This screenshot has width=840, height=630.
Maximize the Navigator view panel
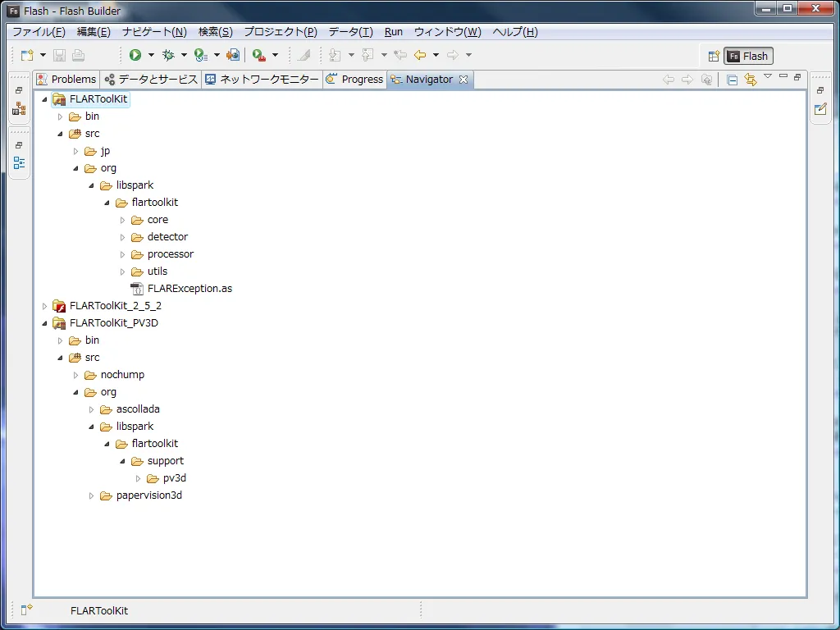coord(797,77)
